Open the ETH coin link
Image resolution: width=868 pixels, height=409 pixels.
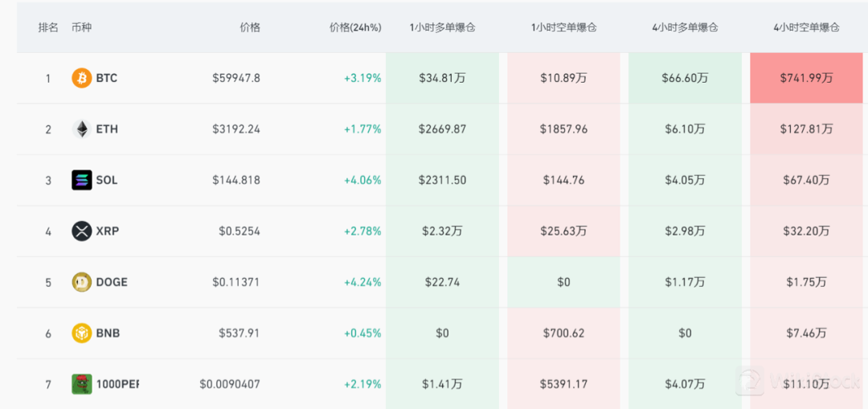pyautogui.click(x=107, y=129)
